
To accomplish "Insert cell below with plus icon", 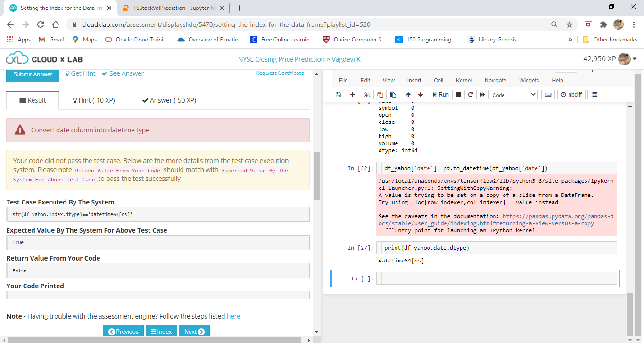I will click(353, 95).
